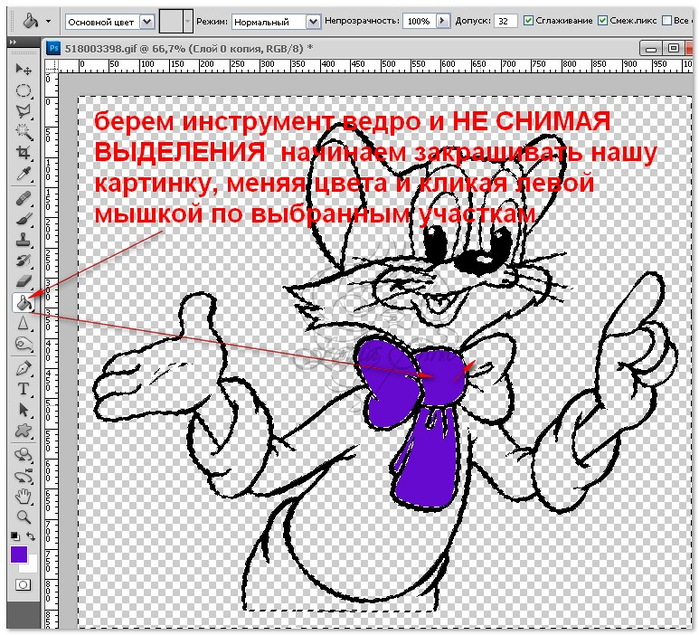Select the Healing Brush bandage tool
The image size is (699, 635).
point(23,198)
